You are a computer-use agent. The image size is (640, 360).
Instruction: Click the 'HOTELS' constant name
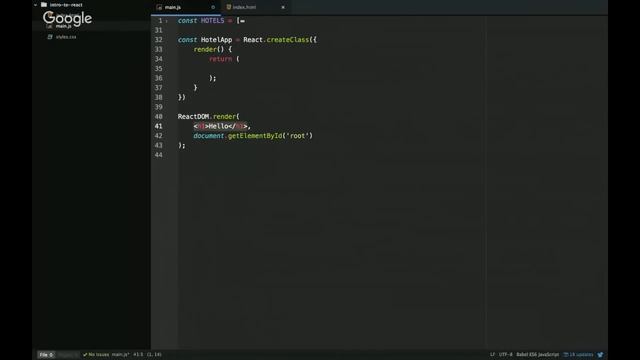click(212, 20)
